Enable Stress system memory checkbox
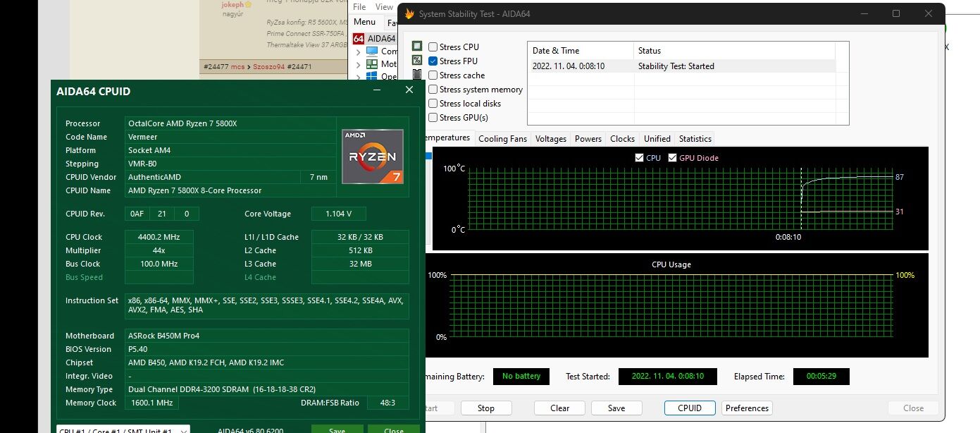980x433 pixels. [433, 90]
